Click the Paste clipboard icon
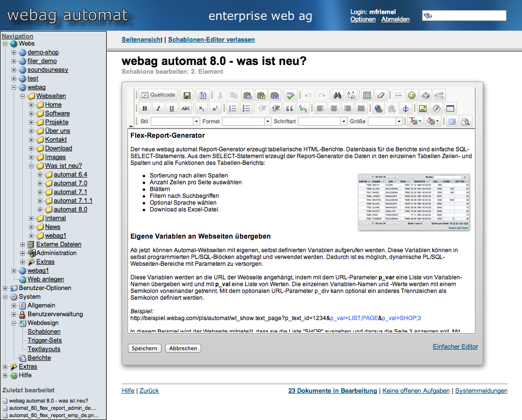The height and width of the screenshot is (420, 522). point(247,95)
